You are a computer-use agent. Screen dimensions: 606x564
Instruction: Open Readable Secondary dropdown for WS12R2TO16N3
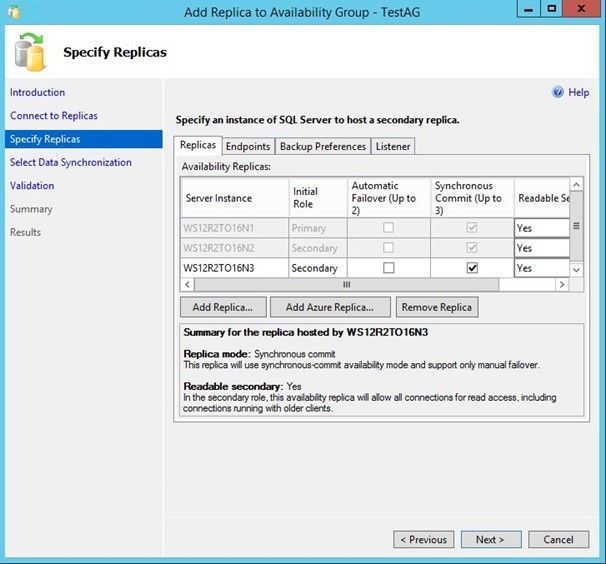(x=542, y=268)
